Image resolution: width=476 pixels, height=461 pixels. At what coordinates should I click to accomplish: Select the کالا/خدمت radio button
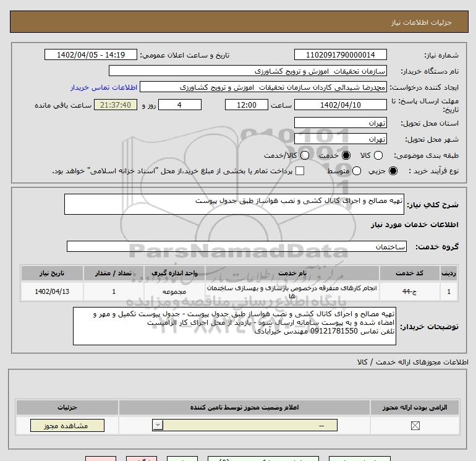coord(305,155)
